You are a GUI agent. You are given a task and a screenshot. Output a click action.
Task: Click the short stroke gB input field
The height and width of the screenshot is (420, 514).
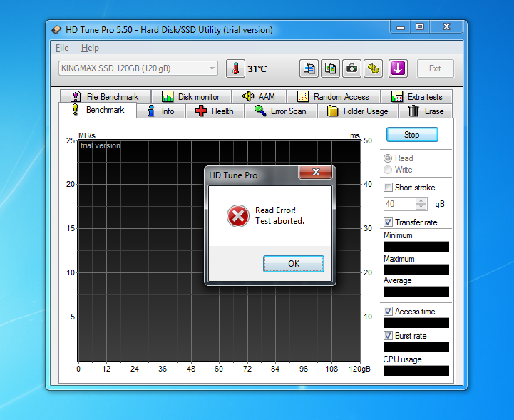point(400,204)
